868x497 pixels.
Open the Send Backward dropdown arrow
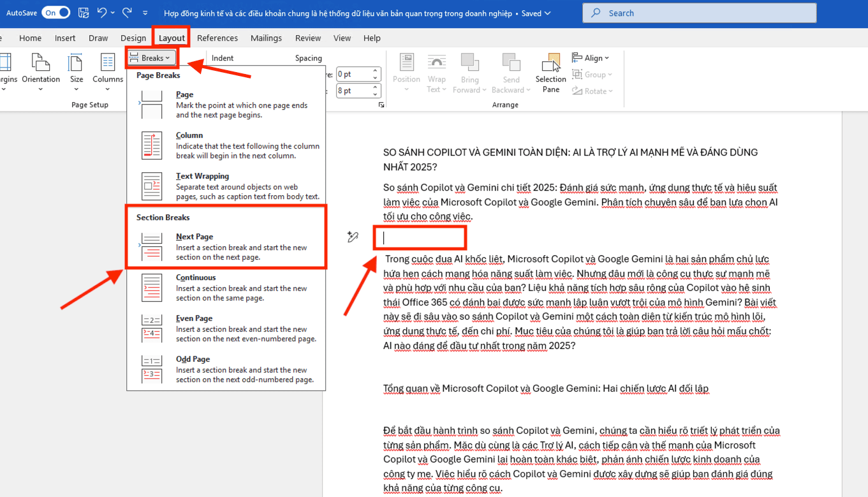tap(529, 90)
